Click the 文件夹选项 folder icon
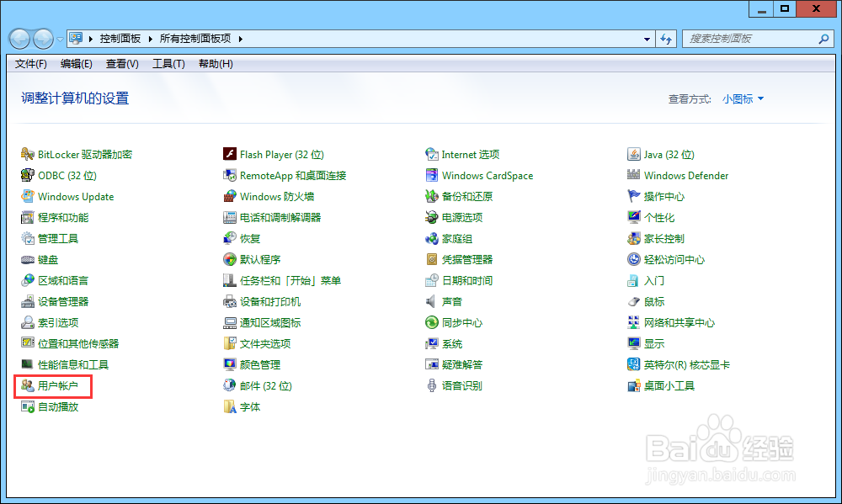The image size is (842, 504). point(230,343)
